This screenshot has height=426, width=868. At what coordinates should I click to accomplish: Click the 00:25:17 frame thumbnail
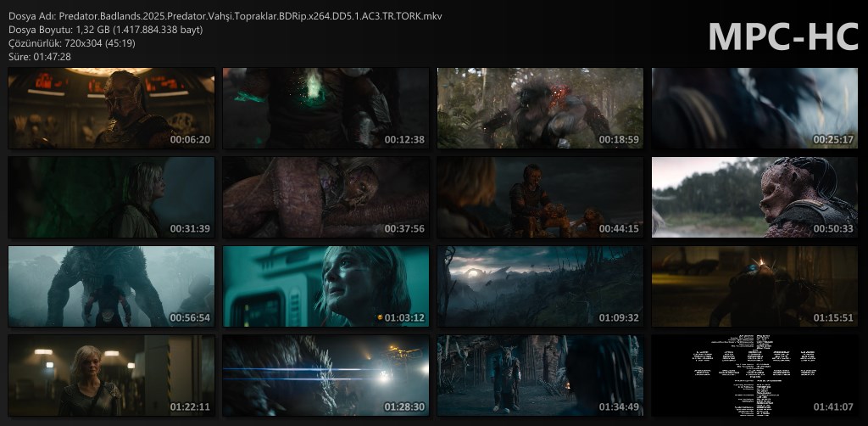(754, 108)
